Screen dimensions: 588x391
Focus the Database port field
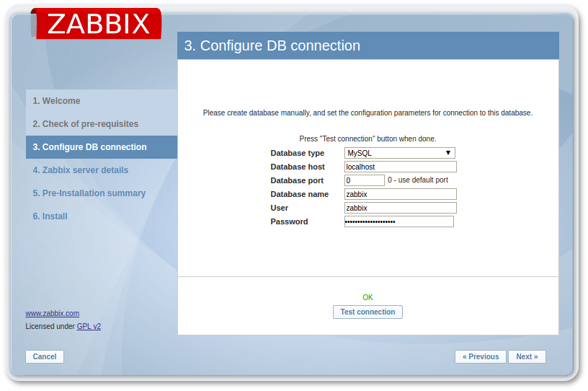click(x=364, y=180)
